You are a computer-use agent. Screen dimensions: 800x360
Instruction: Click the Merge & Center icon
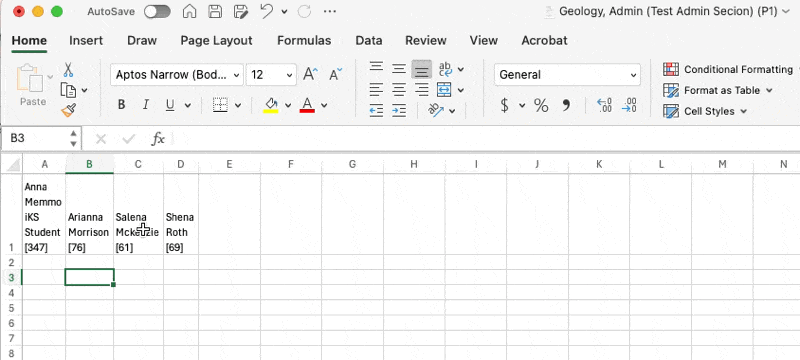click(444, 90)
